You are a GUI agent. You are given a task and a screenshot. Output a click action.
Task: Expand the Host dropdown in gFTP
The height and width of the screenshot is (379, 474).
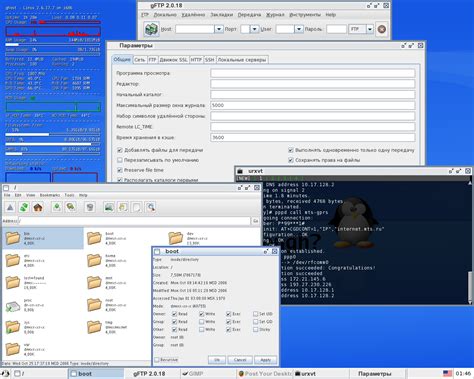tap(219, 29)
